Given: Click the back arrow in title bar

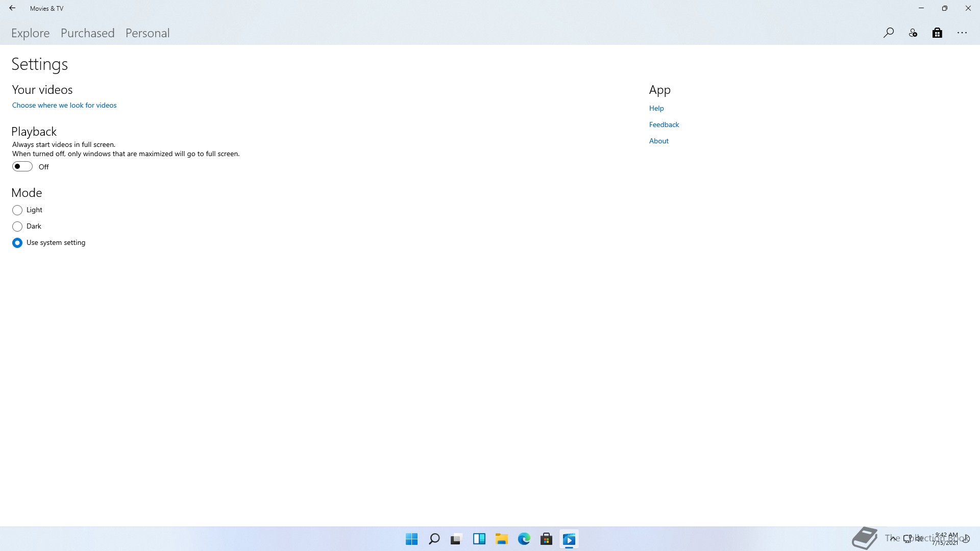Looking at the screenshot, I should point(12,8).
